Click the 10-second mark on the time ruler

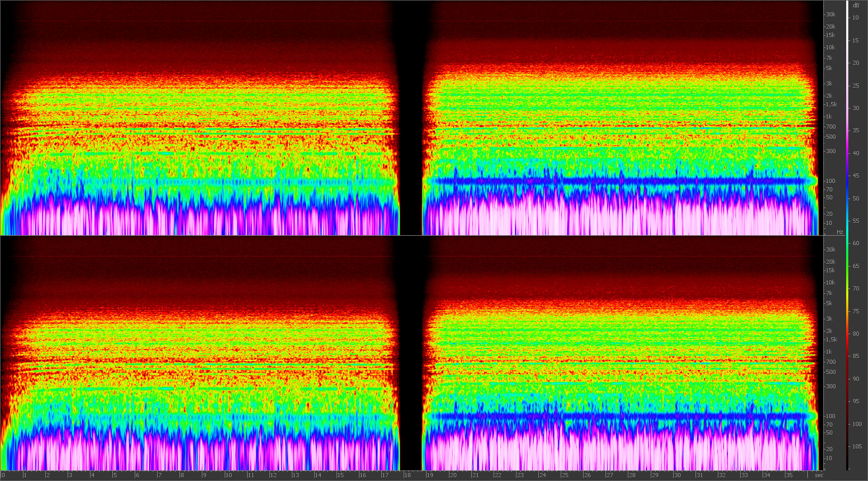pyautogui.click(x=228, y=475)
